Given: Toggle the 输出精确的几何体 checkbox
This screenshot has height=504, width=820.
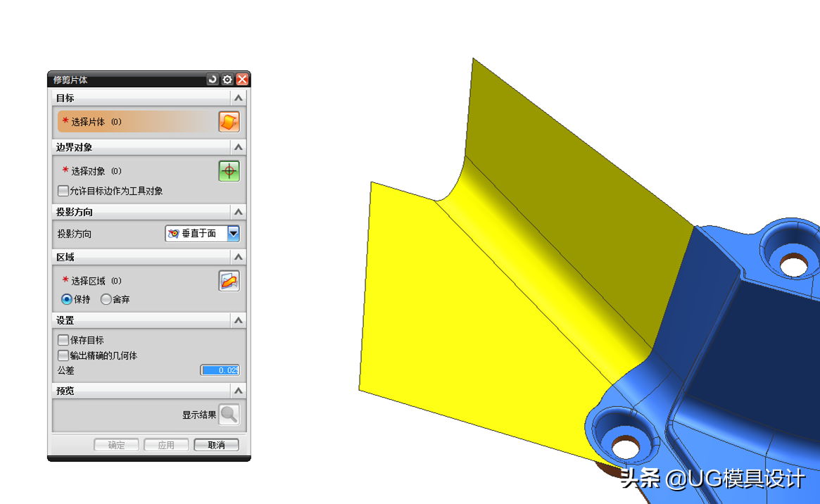Looking at the screenshot, I should click(64, 355).
